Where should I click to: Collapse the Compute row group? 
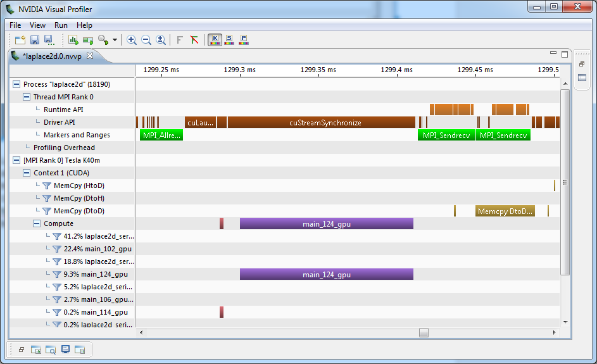pyautogui.click(x=37, y=223)
